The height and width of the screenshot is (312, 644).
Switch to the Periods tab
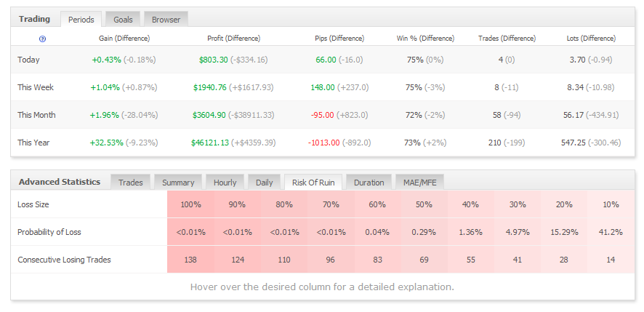[81, 20]
